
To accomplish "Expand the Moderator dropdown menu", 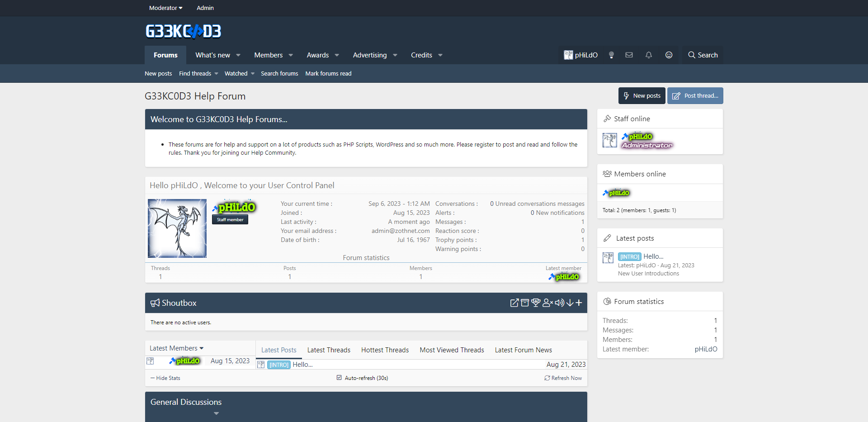I will tap(165, 8).
